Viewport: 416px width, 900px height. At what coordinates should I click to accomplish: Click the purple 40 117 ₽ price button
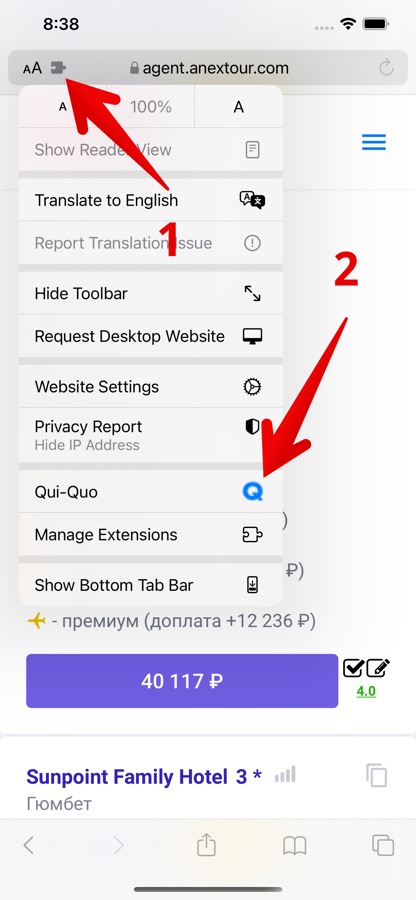click(x=182, y=681)
